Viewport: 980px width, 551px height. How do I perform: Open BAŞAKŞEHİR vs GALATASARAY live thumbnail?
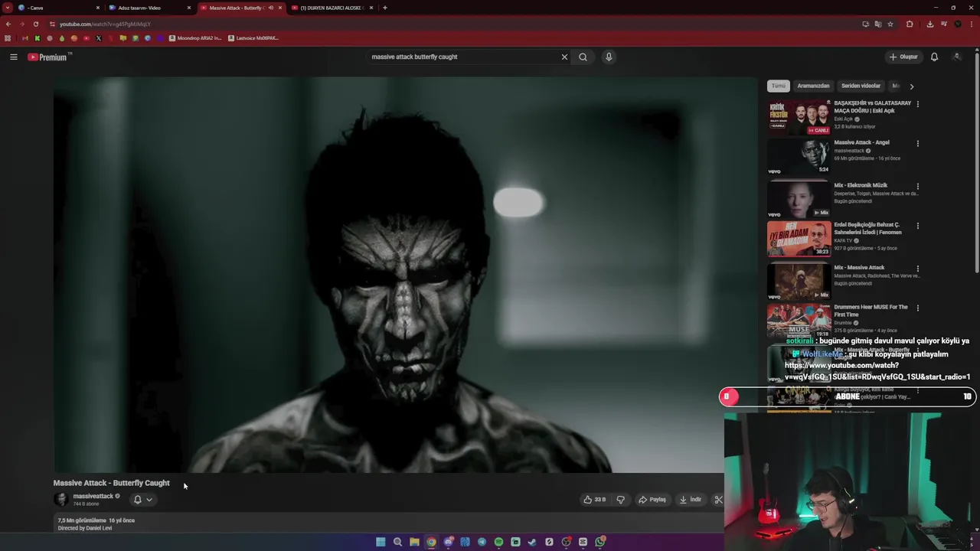point(799,117)
